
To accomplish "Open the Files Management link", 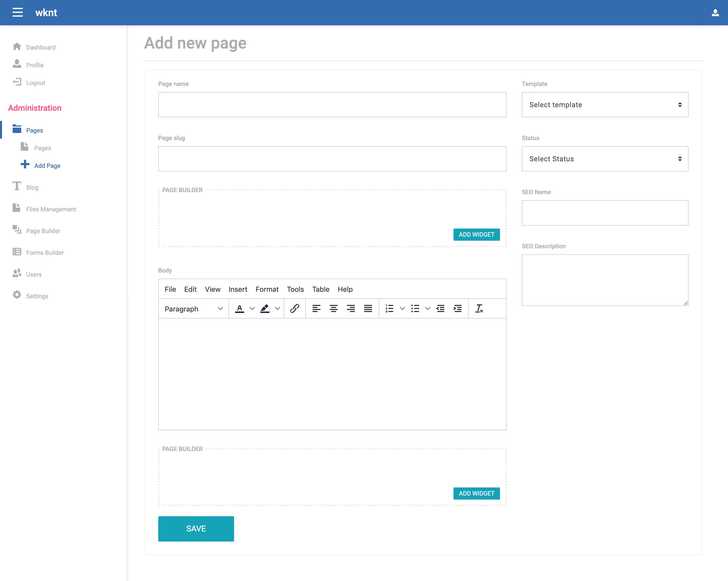I will (x=51, y=209).
